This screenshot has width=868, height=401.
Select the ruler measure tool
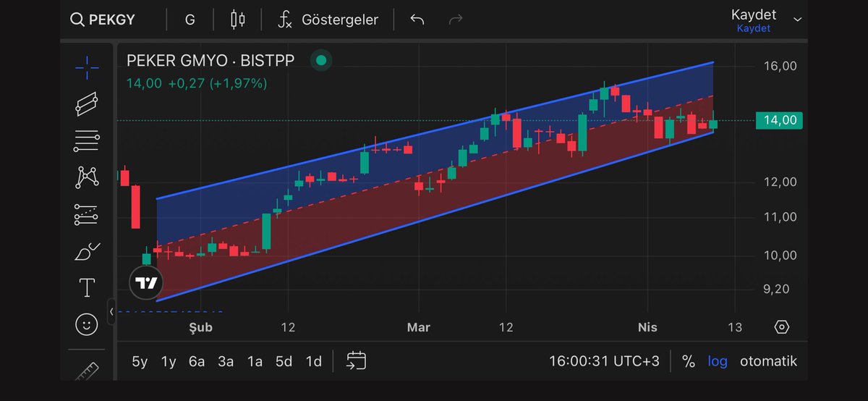[87, 371]
